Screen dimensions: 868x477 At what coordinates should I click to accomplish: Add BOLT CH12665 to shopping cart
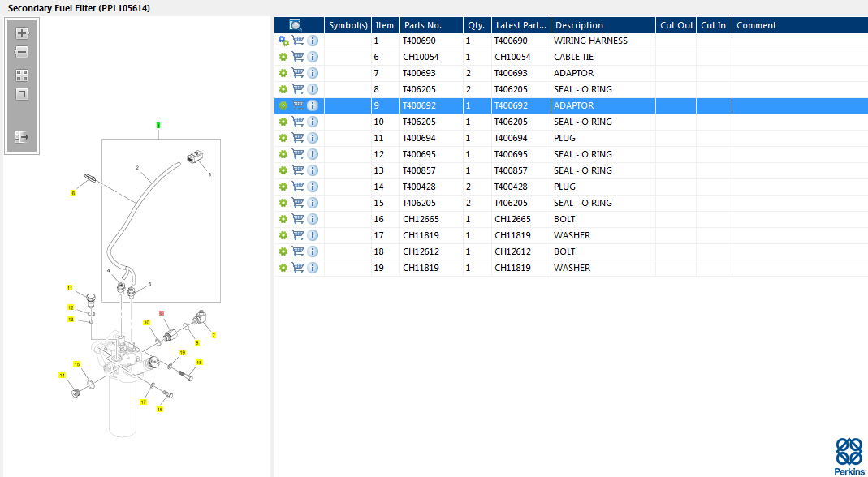pos(298,219)
